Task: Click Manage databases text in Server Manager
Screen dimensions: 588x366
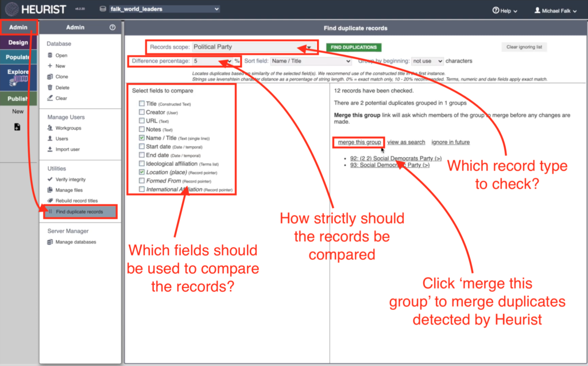Action: tap(76, 242)
